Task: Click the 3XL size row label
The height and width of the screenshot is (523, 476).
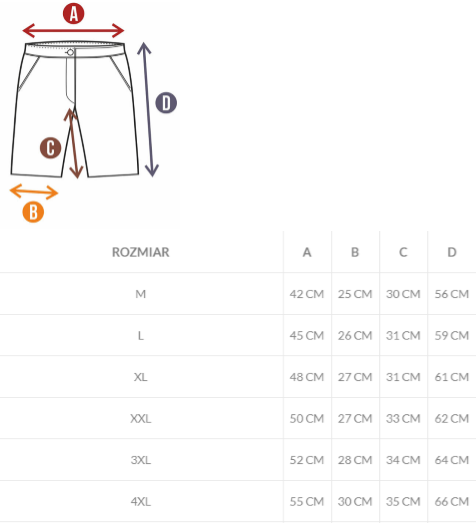Action: pyautogui.click(x=140, y=460)
